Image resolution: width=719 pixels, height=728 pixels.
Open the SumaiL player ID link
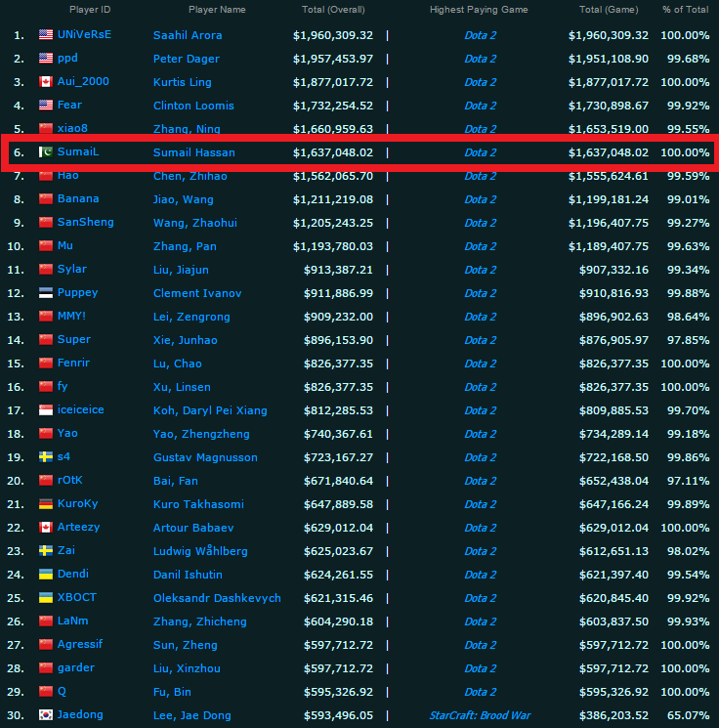pos(78,151)
